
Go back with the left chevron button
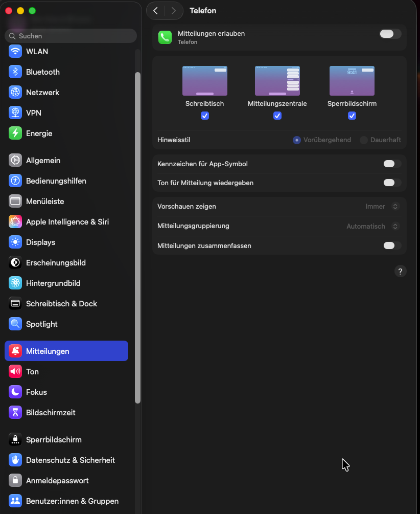tap(156, 11)
